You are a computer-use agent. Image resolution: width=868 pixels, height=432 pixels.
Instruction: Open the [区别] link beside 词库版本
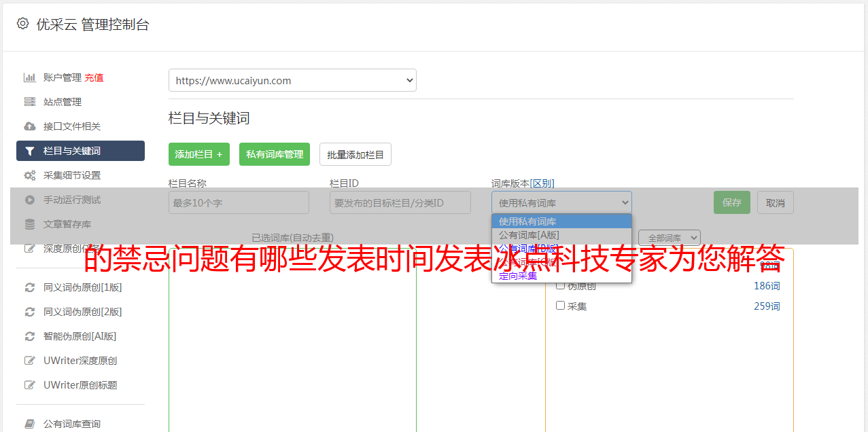pos(542,183)
